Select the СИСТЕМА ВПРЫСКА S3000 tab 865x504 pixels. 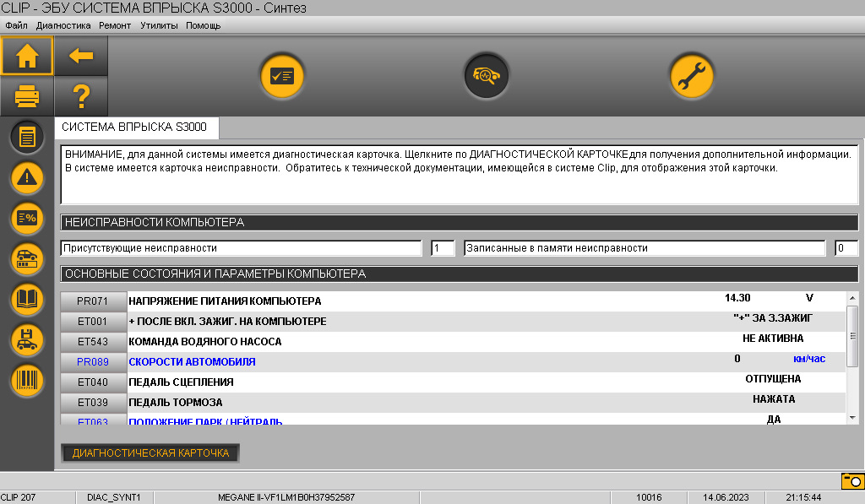136,127
